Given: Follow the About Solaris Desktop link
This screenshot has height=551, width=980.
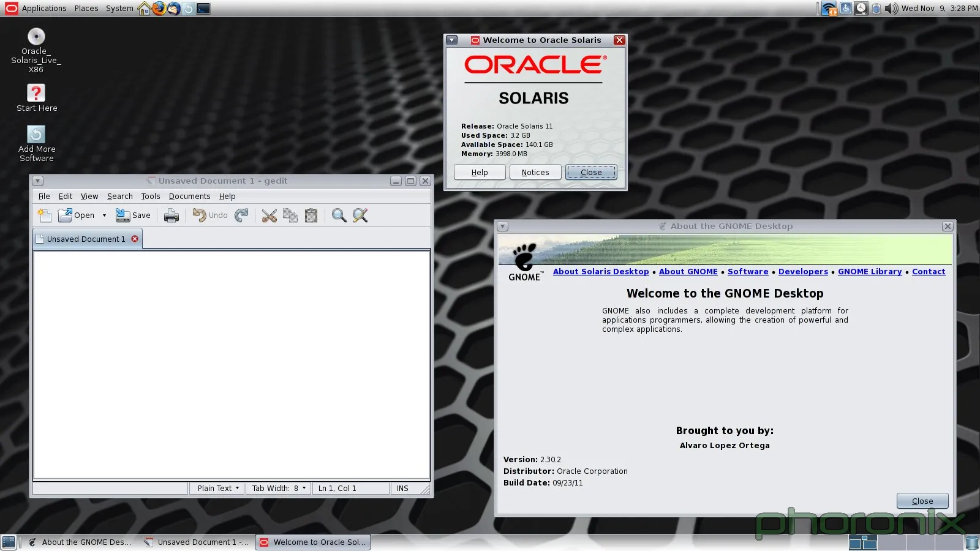Looking at the screenshot, I should click(x=601, y=272).
